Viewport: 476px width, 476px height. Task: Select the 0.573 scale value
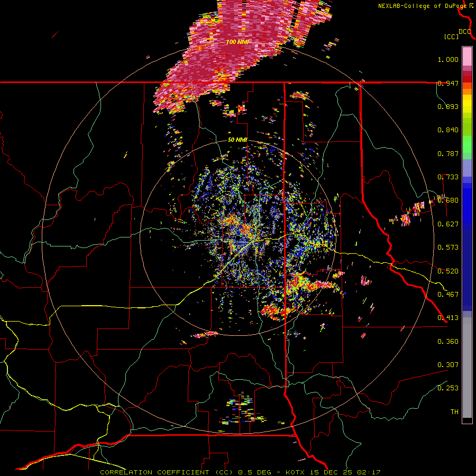point(448,248)
